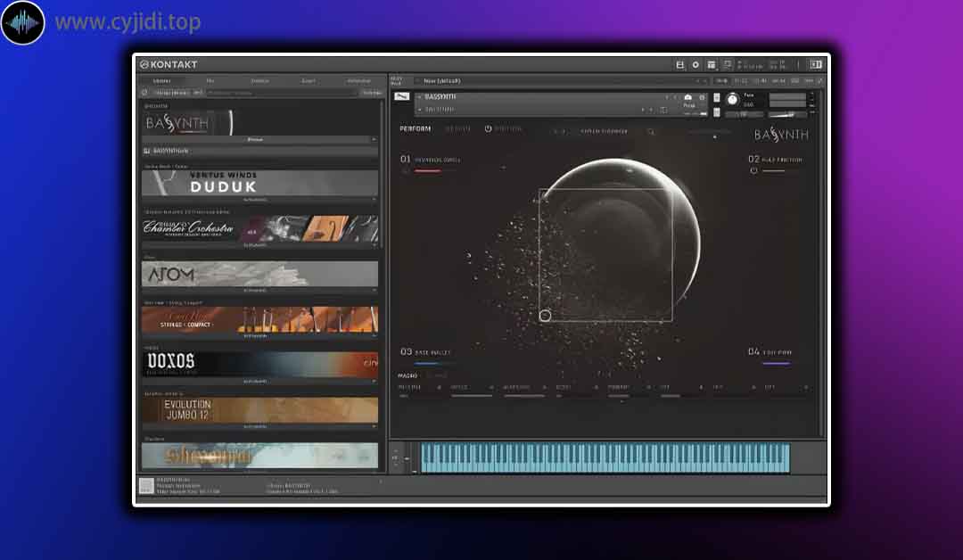Expand the VOXOS library options arrow

(374, 381)
